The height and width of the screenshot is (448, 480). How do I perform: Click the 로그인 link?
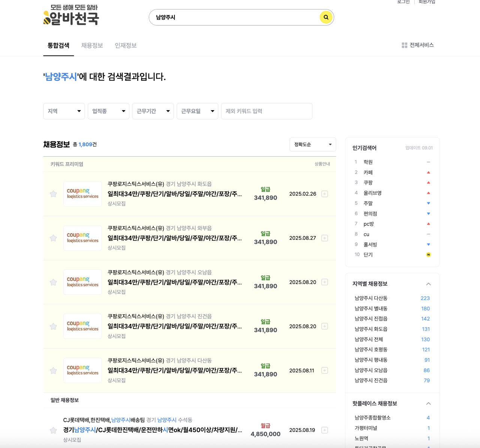click(403, 2)
